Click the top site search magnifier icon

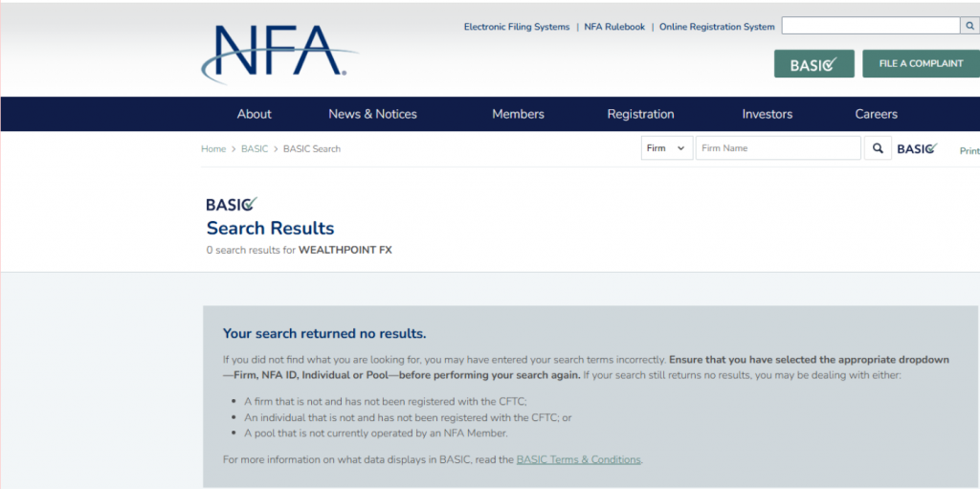pos(969,26)
